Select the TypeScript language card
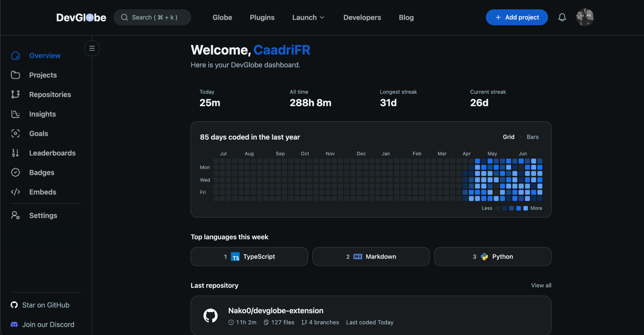The width and height of the screenshot is (644, 335). point(249,257)
